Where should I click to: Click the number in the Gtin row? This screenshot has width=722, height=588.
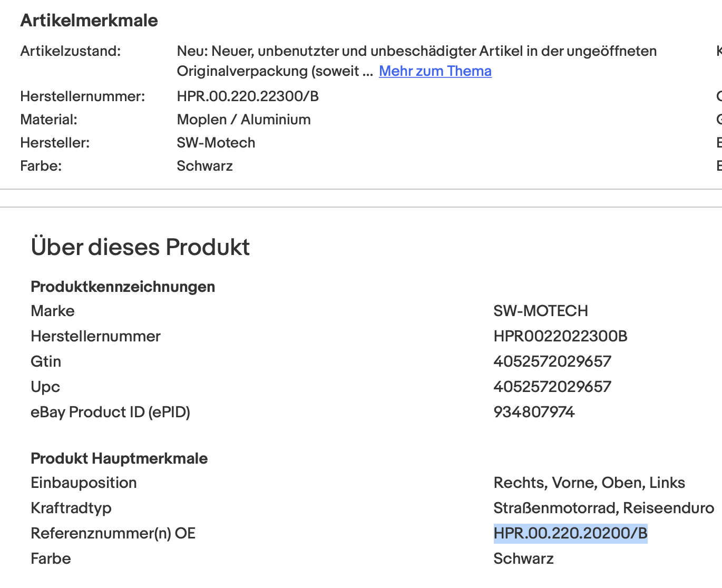pyautogui.click(x=552, y=361)
